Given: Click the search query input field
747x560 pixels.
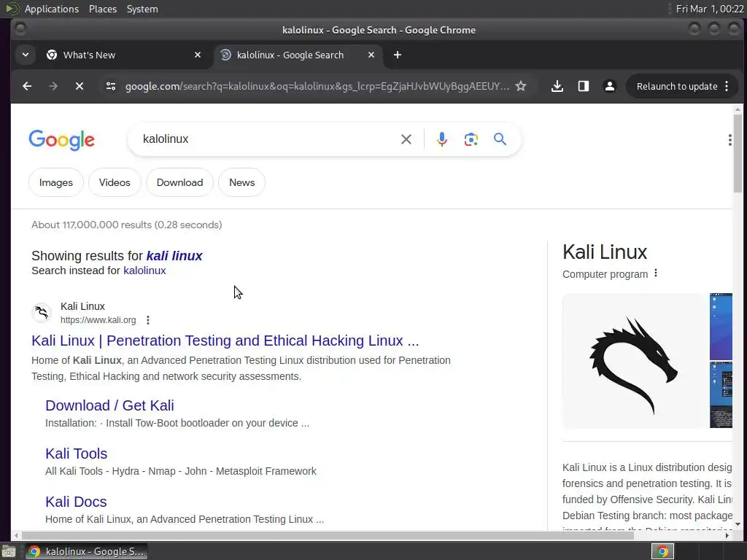Looking at the screenshot, I should [x=267, y=139].
